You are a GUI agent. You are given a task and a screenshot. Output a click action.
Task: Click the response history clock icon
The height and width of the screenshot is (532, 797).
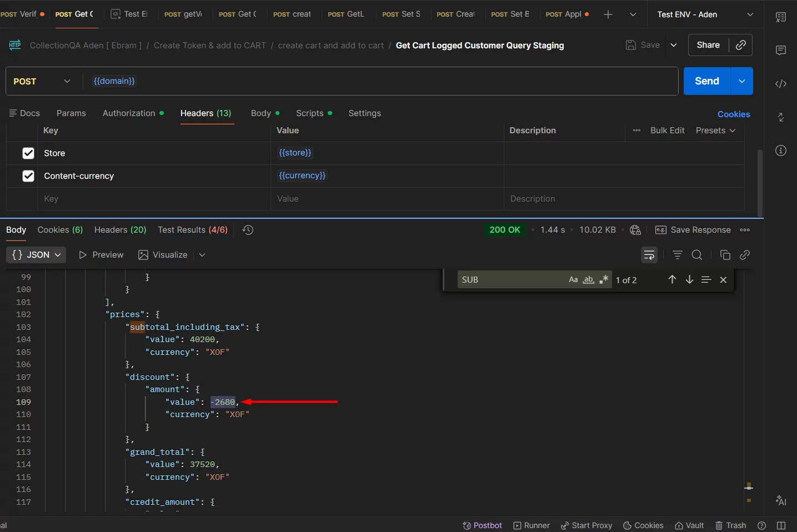[x=248, y=230]
